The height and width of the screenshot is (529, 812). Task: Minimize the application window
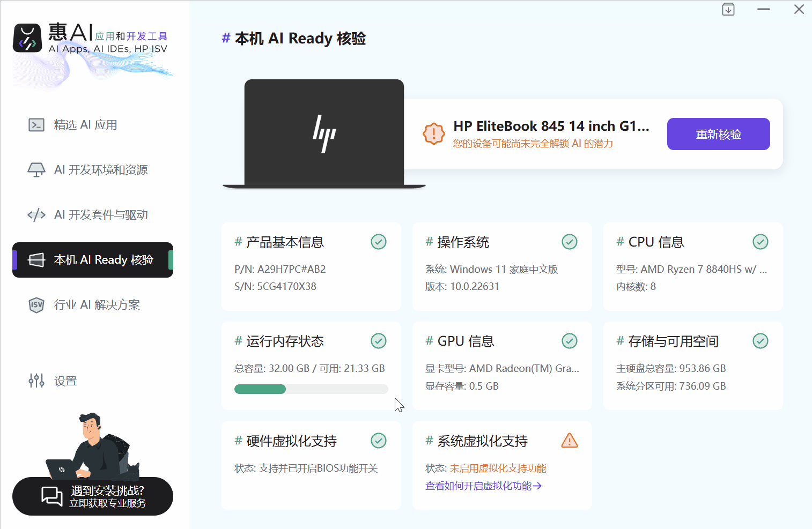[764, 9]
